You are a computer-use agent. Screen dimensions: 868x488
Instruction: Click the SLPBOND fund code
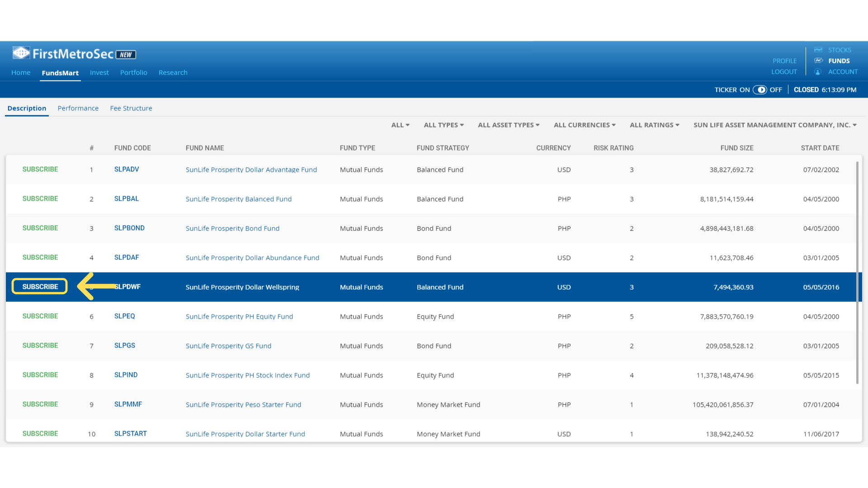pyautogui.click(x=129, y=228)
